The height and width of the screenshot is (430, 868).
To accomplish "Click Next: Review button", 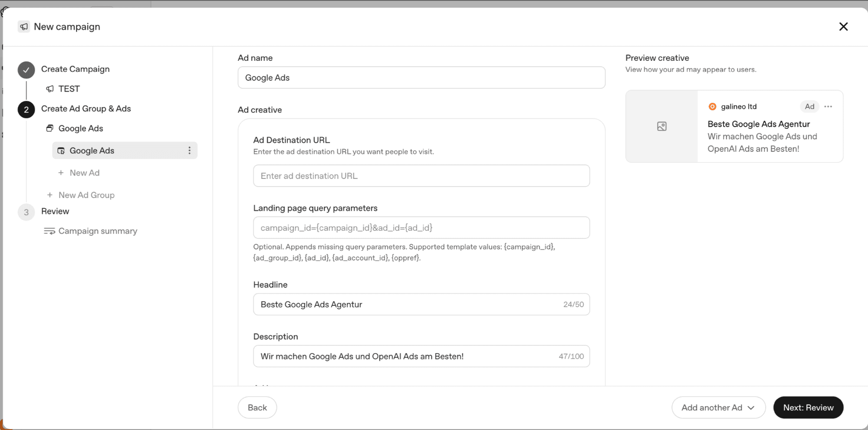I will [x=808, y=407].
